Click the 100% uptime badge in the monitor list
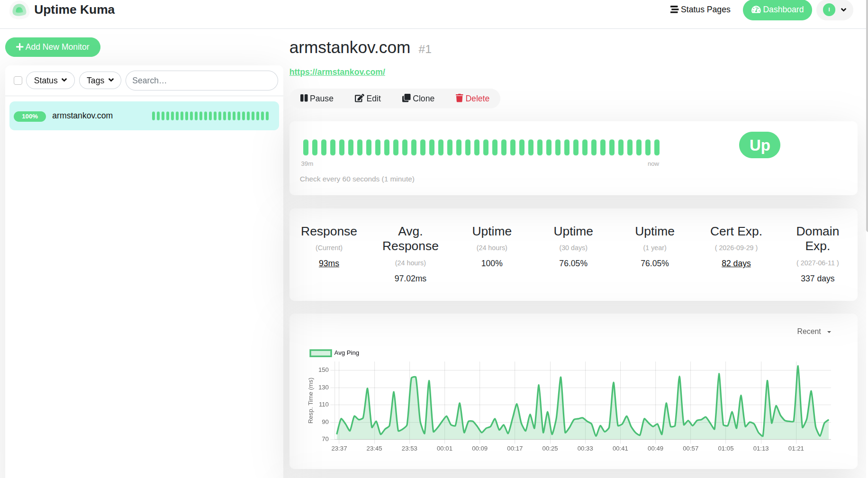868x478 pixels. pos(30,116)
